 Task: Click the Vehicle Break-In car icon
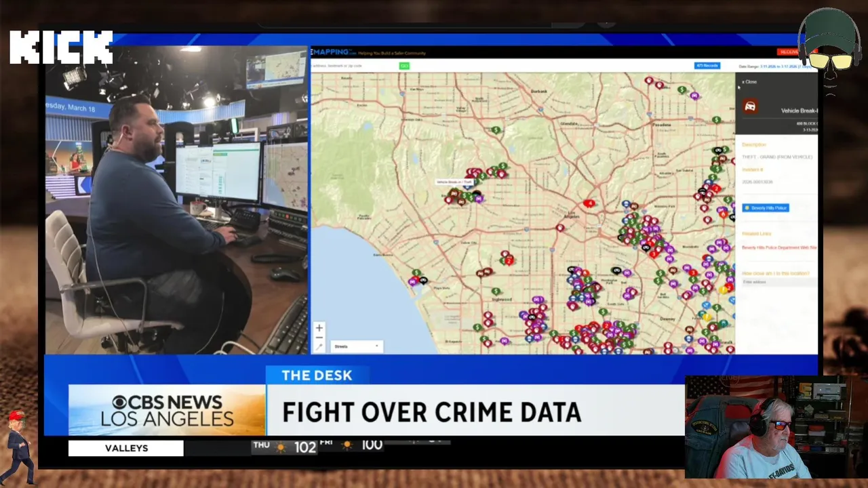(750, 106)
